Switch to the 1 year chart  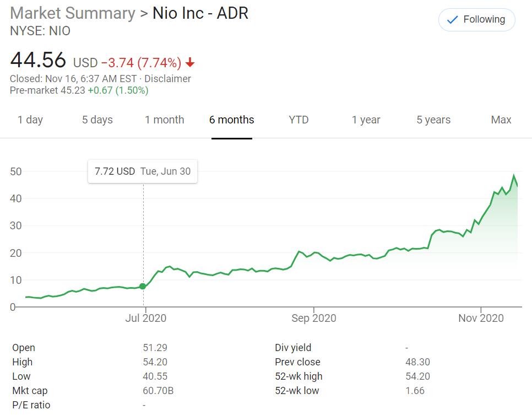point(366,120)
